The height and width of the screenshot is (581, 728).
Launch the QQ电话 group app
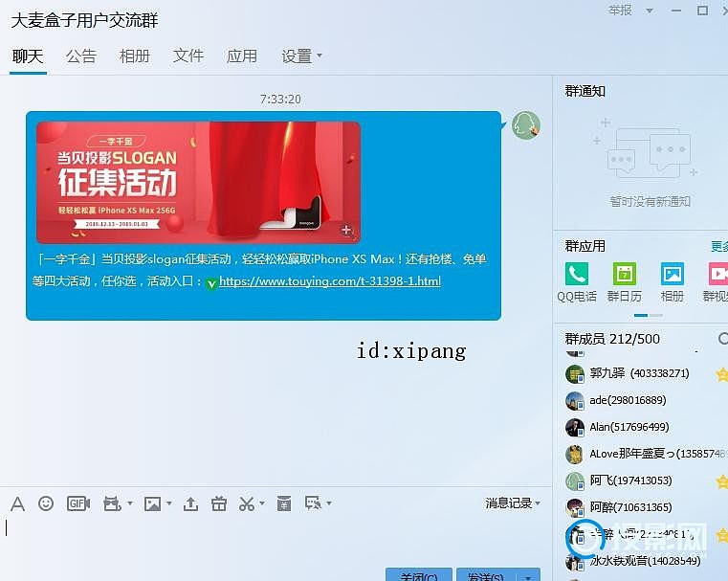click(x=576, y=281)
